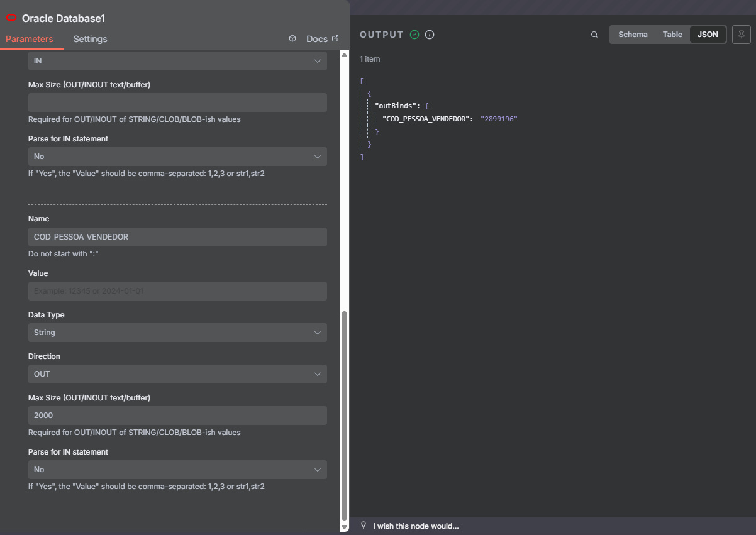
Task: Click the parameters panel scrollbar thumb
Action: click(344, 416)
